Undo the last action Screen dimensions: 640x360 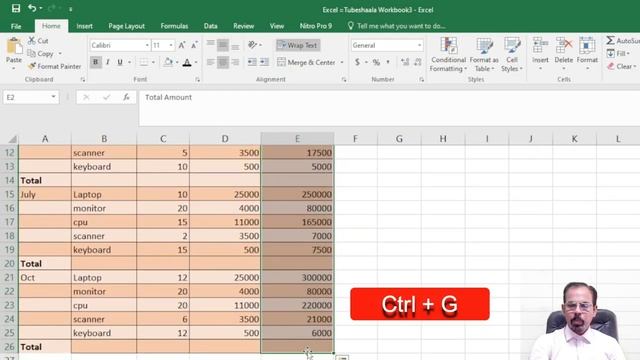click(32, 8)
